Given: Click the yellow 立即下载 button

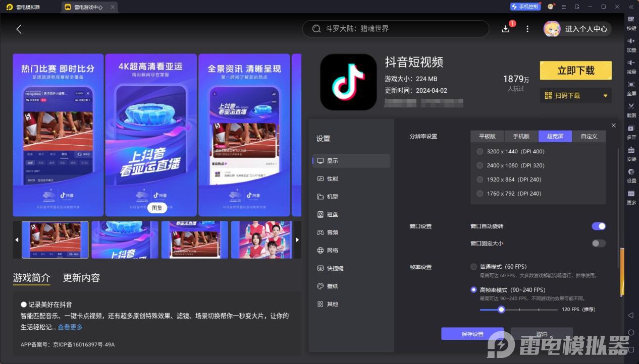Looking at the screenshot, I should (x=576, y=71).
